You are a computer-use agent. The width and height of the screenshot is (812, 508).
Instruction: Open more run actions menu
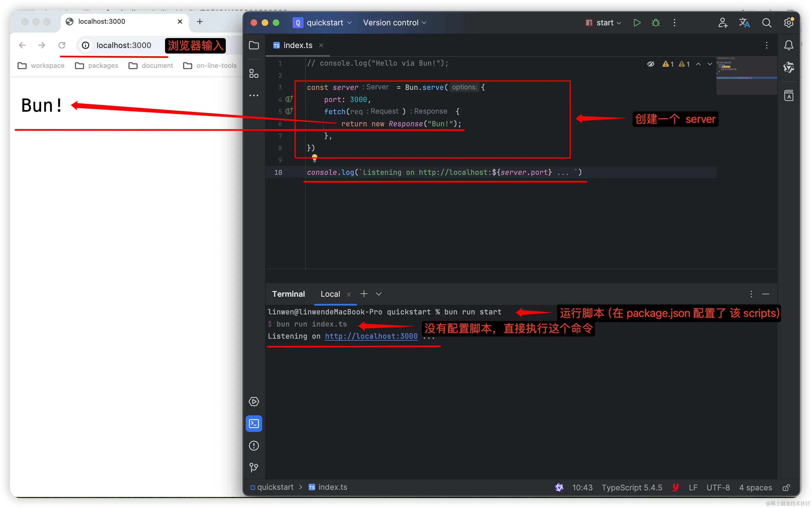[x=675, y=23]
